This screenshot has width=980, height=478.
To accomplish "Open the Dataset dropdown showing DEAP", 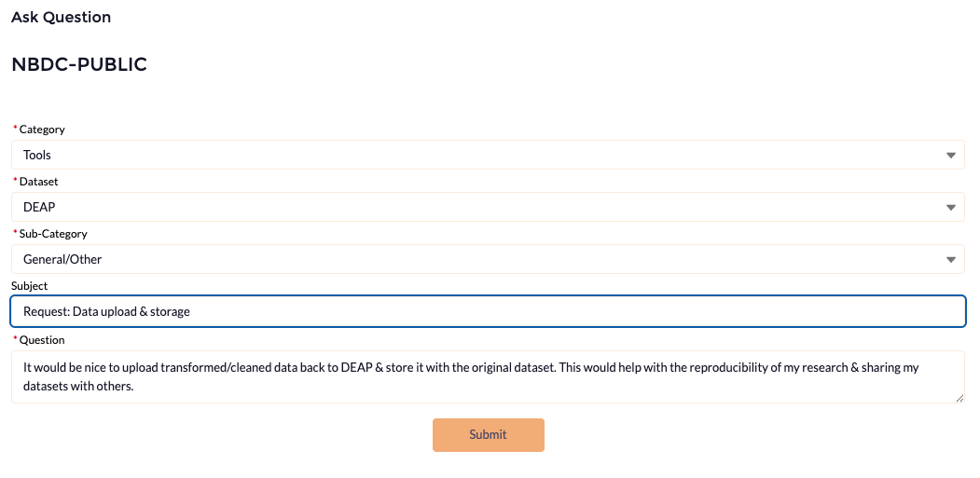I will [488, 207].
